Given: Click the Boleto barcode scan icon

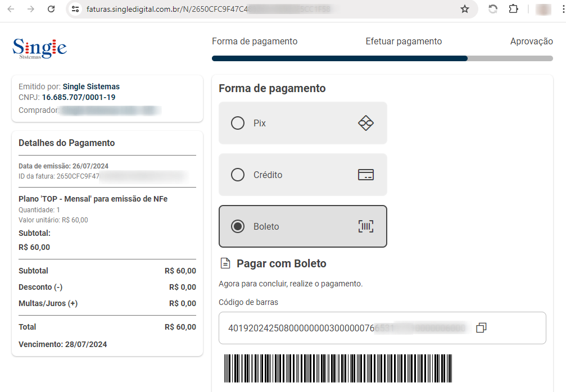Looking at the screenshot, I should (x=366, y=226).
